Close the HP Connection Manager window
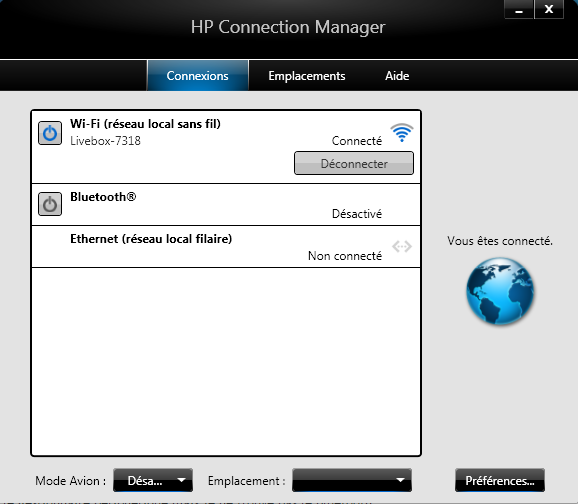Image resolution: width=578 pixels, height=504 pixels. 549,9
